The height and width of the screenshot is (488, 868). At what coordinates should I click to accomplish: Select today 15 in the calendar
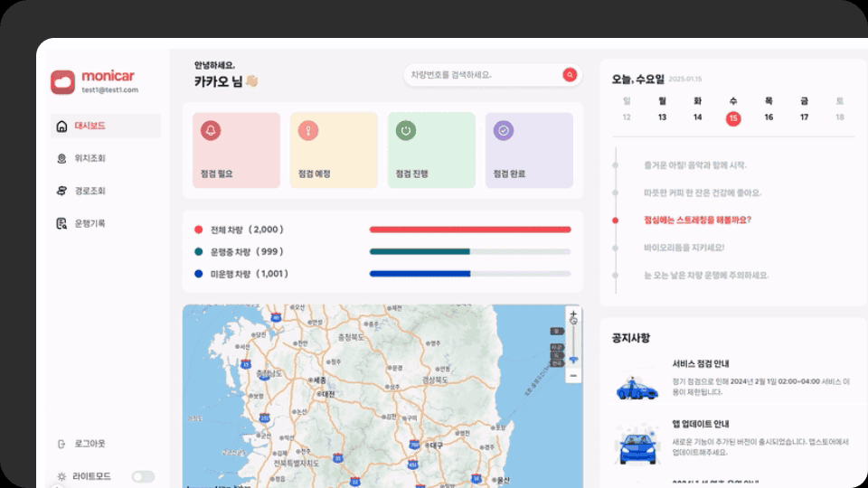[x=733, y=118]
